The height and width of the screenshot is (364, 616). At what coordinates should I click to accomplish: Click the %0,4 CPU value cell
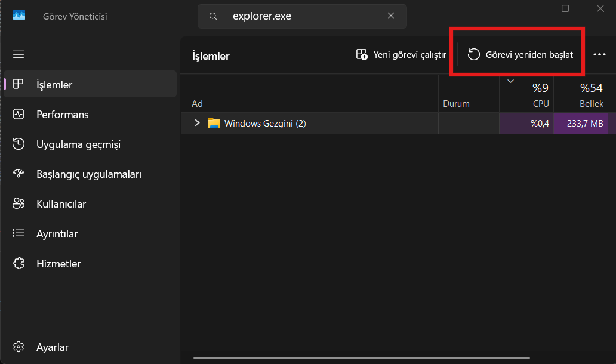click(x=526, y=124)
